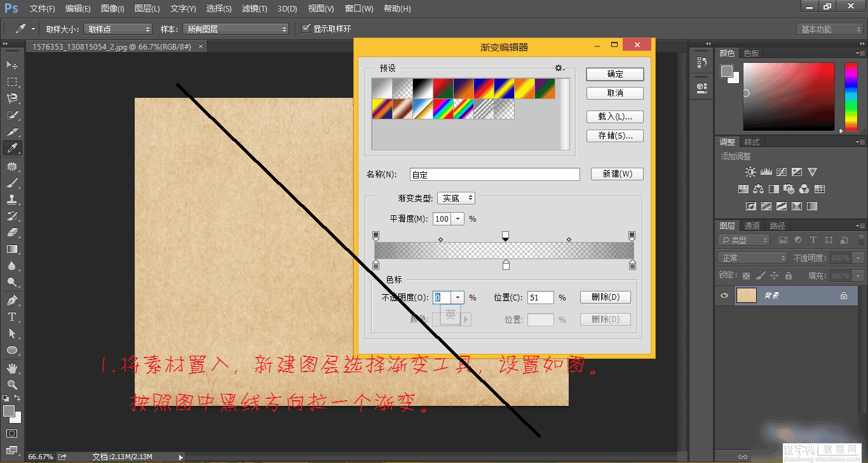Toggle lock all icon beside 锁定
The width and height of the screenshot is (868, 463).
click(x=789, y=276)
